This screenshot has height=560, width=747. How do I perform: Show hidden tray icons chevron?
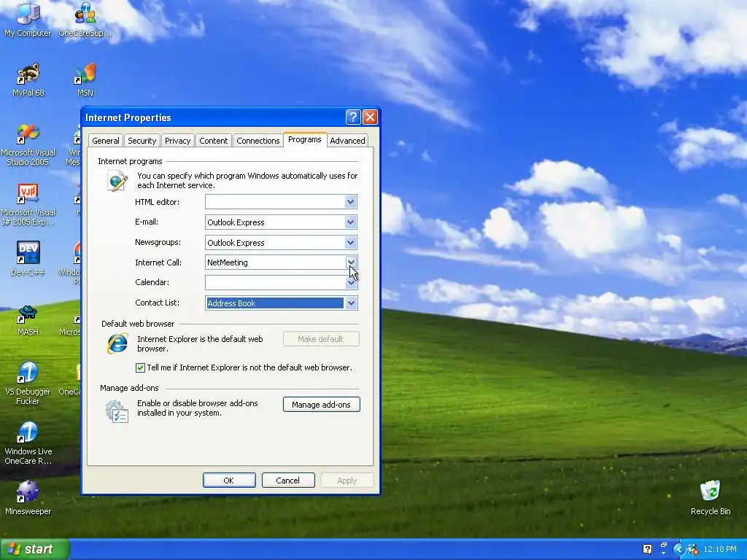coord(678,549)
